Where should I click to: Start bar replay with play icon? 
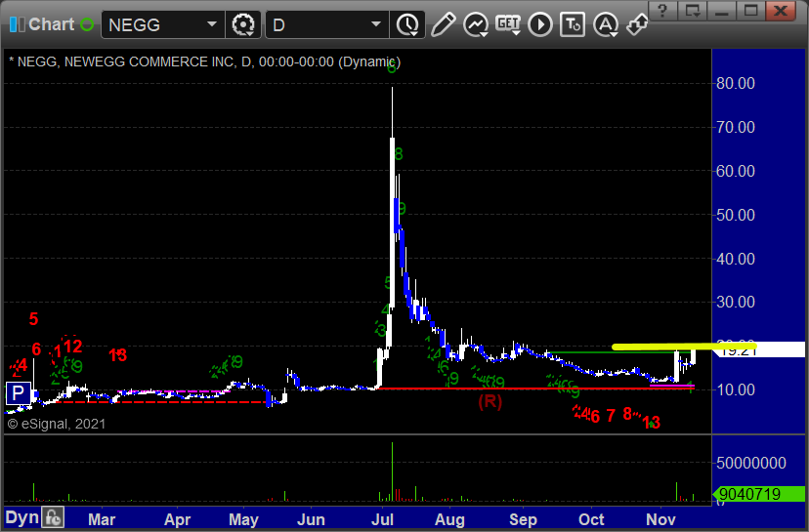[x=540, y=24]
